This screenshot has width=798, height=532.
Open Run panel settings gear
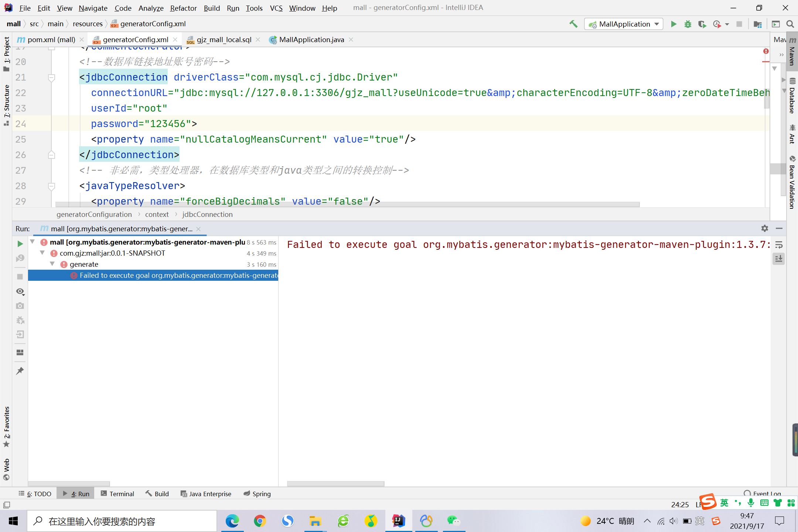point(765,229)
